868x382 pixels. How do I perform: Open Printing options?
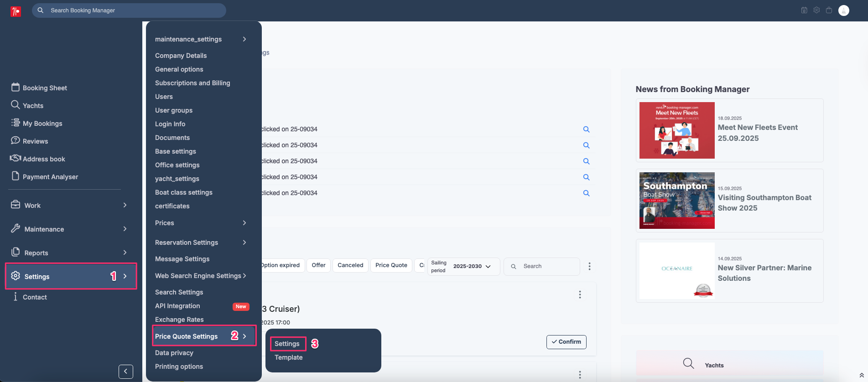tap(179, 367)
